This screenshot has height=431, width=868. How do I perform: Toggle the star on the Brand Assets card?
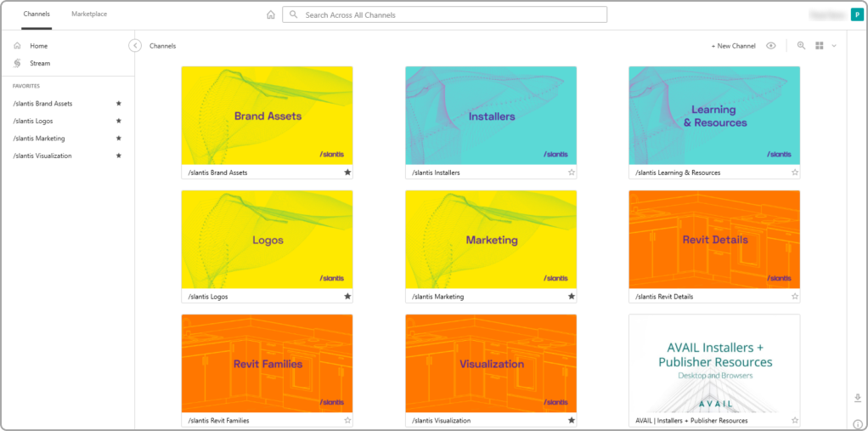[x=347, y=173]
